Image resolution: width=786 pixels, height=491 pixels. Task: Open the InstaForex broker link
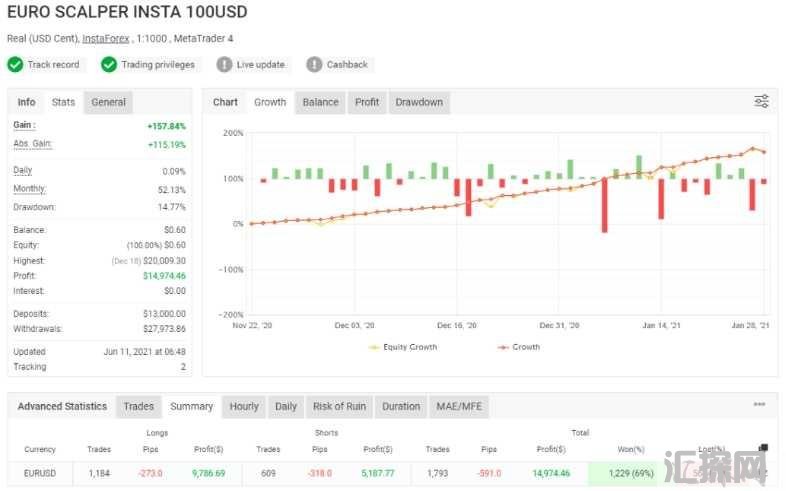[x=106, y=39]
